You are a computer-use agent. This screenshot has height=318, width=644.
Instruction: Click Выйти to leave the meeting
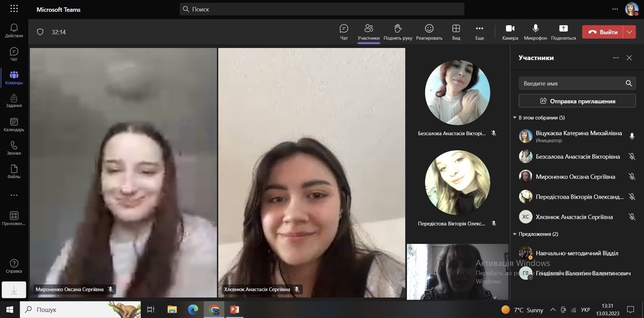(x=603, y=32)
